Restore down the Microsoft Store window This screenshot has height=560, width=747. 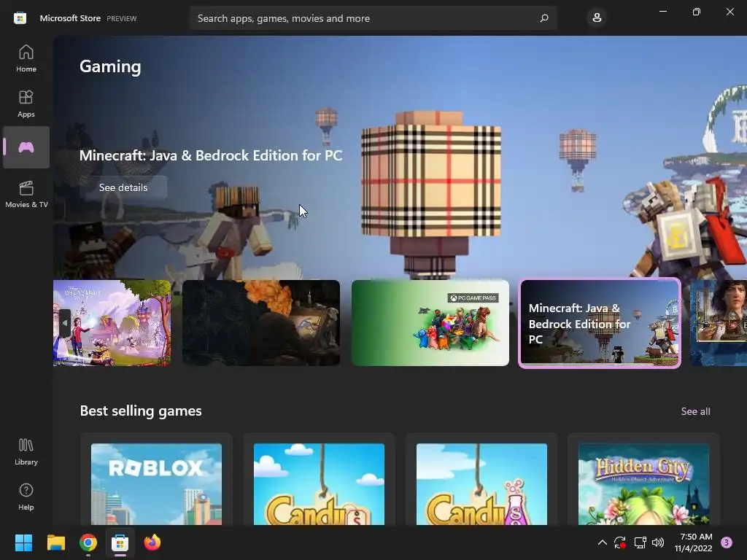click(697, 12)
